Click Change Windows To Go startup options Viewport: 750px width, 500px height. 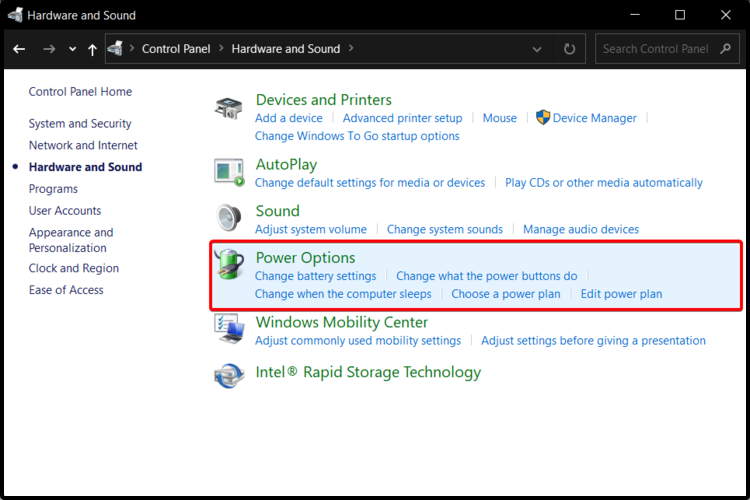click(x=357, y=136)
